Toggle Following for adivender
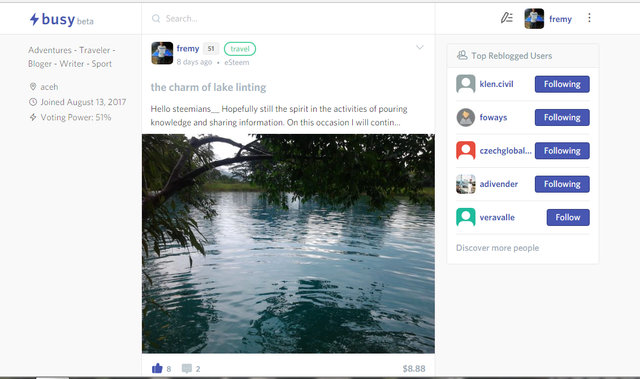640x379 pixels. point(562,184)
